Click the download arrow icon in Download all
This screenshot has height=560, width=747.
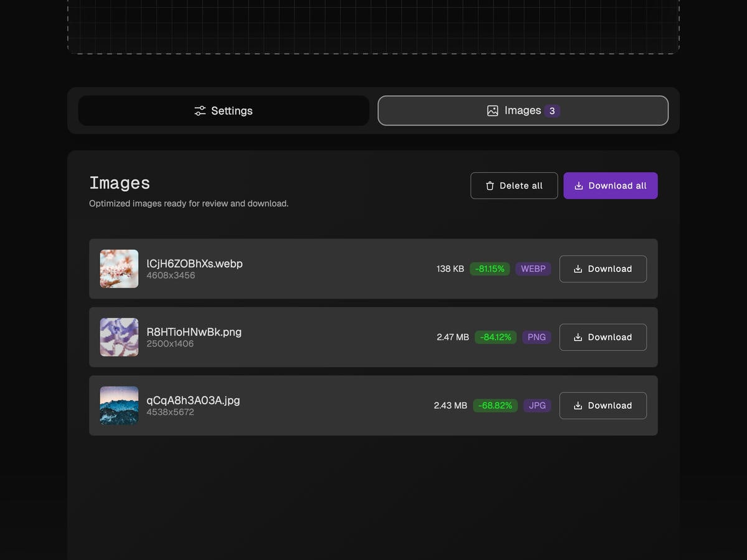coord(578,186)
